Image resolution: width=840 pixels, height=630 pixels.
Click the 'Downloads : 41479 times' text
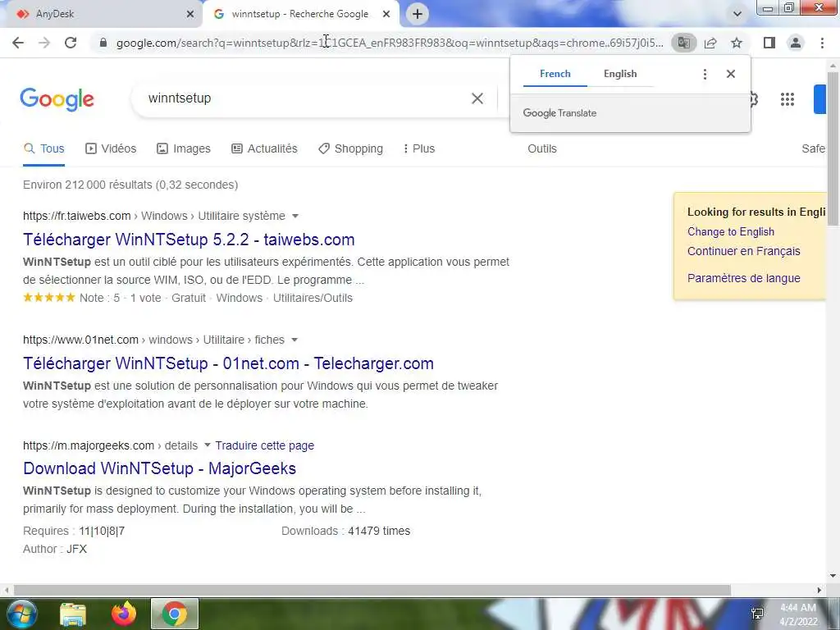coord(345,531)
